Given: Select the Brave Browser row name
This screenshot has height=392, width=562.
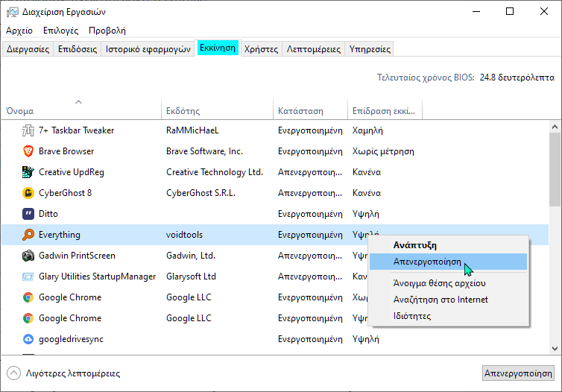Looking at the screenshot, I should 66,151.
